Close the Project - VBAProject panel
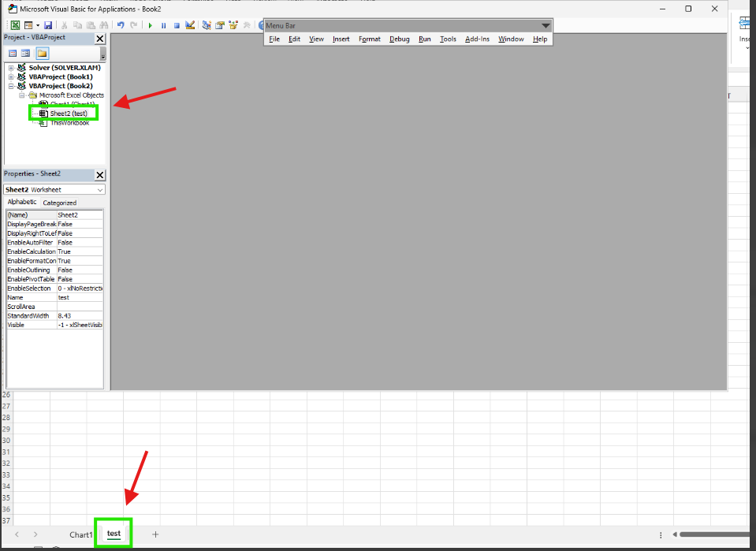 pyautogui.click(x=100, y=39)
